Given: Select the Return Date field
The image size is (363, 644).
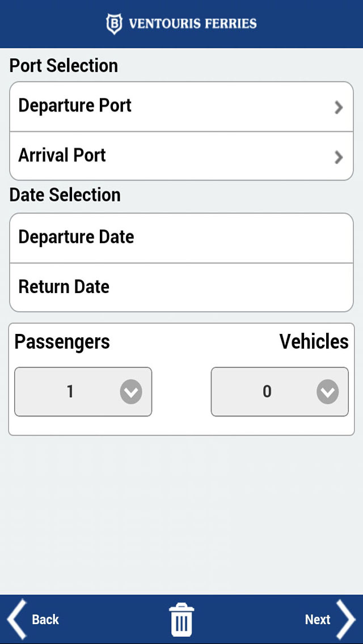Looking at the screenshot, I should click(x=181, y=287).
